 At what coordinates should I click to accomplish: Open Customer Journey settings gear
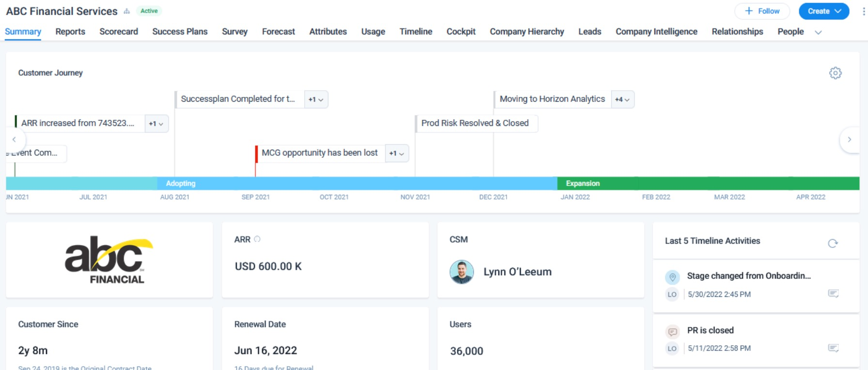coord(835,73)
